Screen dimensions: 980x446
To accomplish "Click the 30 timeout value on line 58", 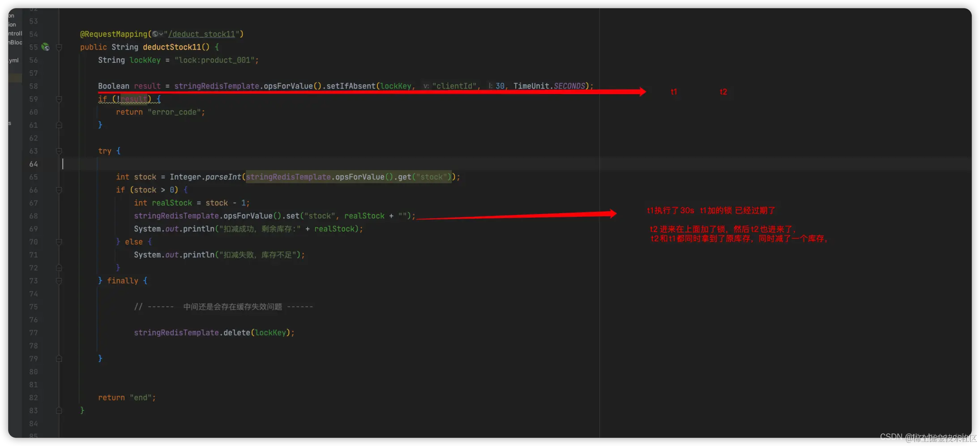I will click(500, 86).
